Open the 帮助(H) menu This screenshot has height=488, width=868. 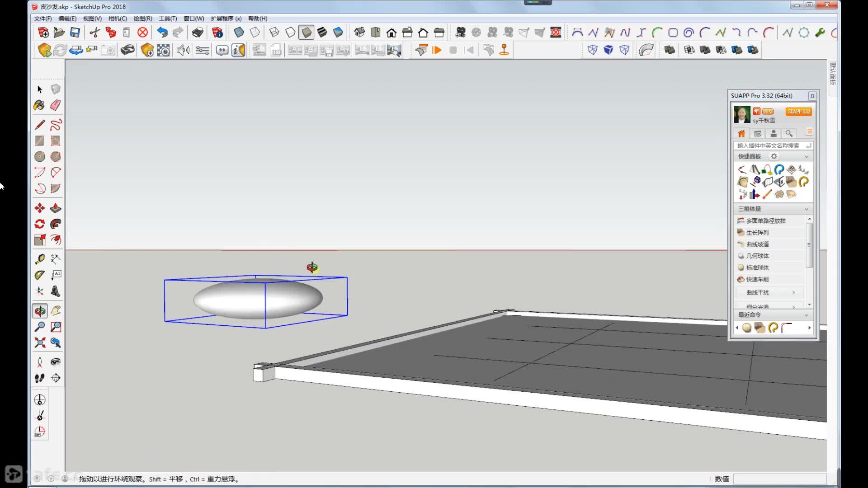click(258, 19)
